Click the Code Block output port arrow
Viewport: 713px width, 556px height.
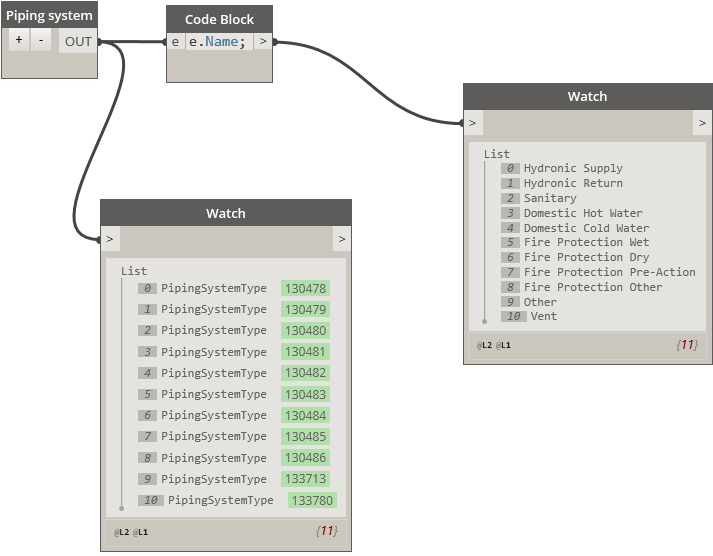click(263, 42)
